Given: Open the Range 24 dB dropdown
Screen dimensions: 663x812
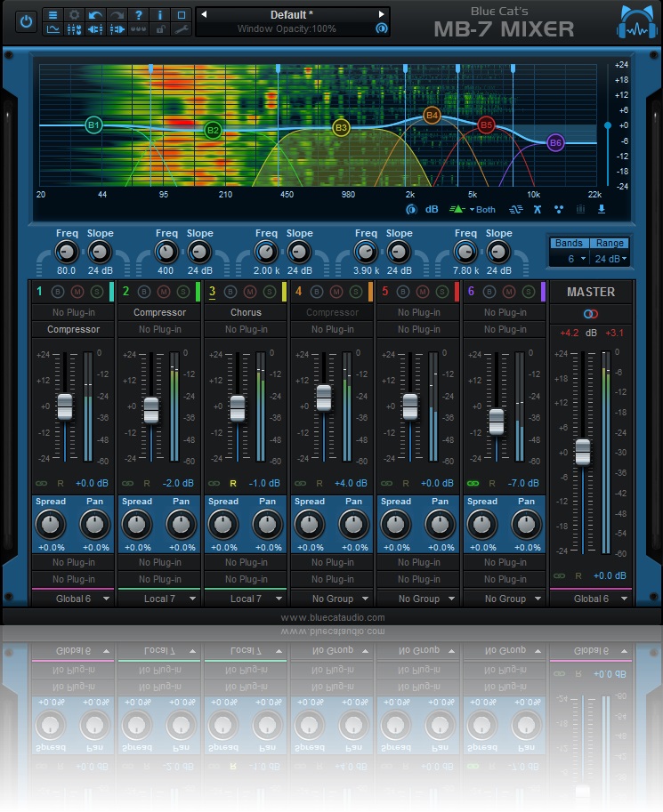Looking at the screenshot, I should pyautogui.click(x=610, y=259).
